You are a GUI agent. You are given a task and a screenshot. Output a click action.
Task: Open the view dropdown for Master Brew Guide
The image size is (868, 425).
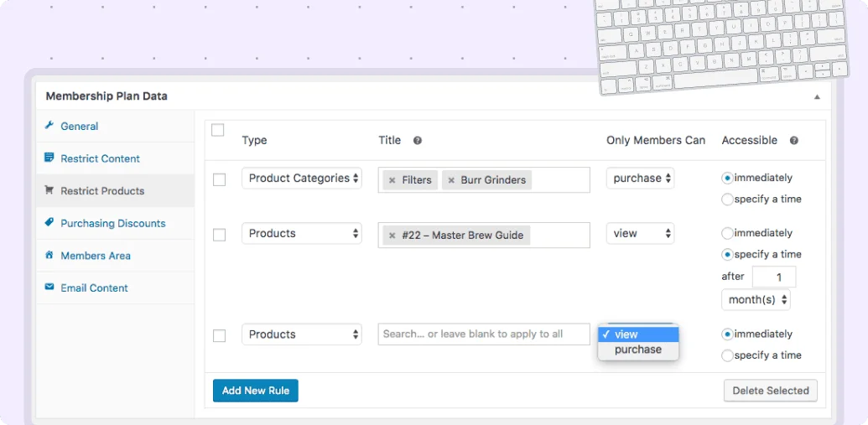click(x=641, y=234)
